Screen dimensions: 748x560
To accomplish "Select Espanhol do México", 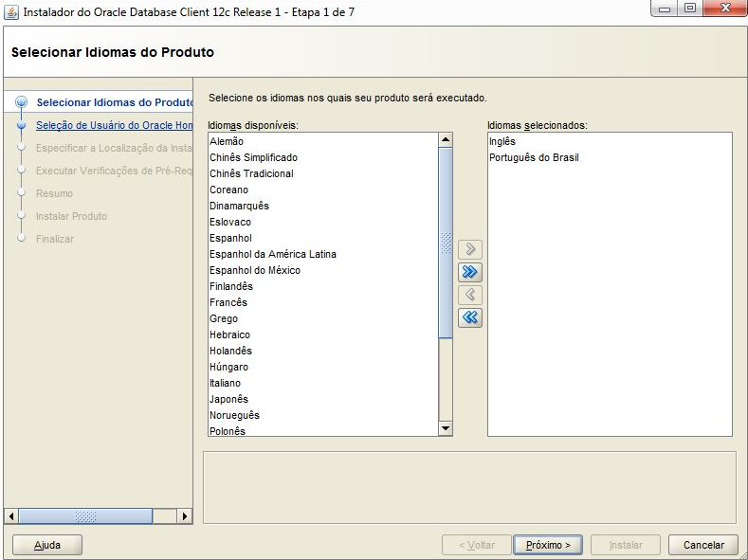I will point(323,270).
